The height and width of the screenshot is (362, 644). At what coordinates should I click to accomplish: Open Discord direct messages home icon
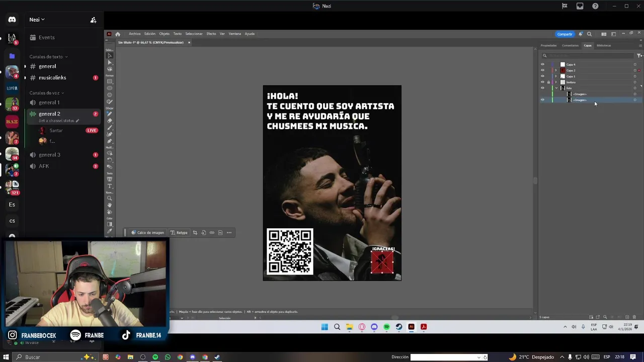coord(12,20)
